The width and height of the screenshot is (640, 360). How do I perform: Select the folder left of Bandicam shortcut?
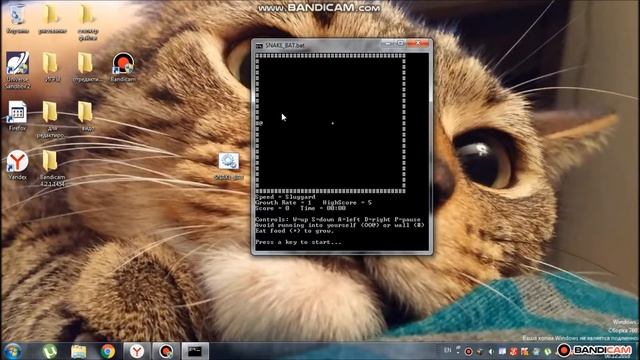[x=87, y=67]
